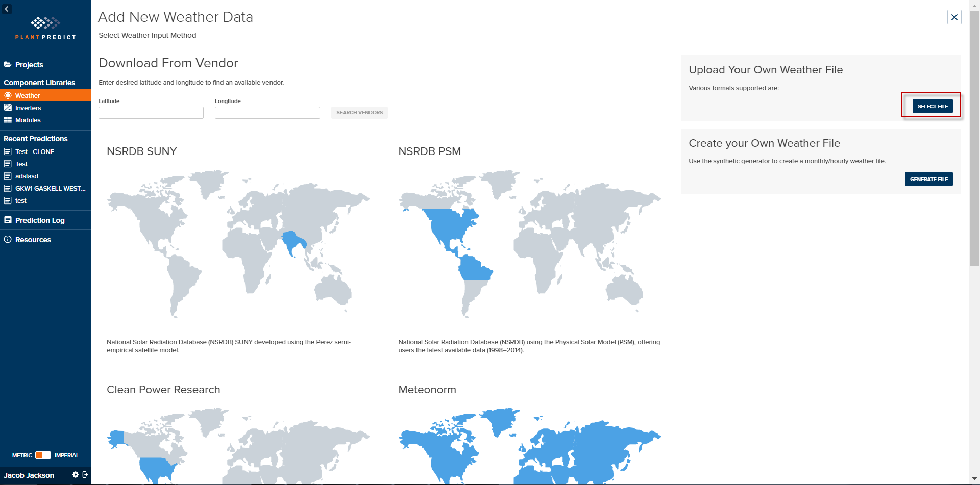Click the Meteonorm heading
980x485 pixels.
(x=427, y=390)
